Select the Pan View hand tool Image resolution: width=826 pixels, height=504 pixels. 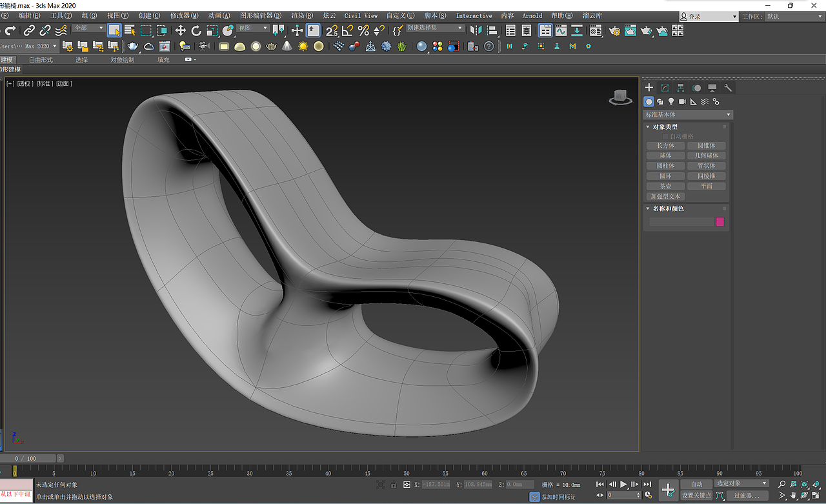tap(794, 496)
